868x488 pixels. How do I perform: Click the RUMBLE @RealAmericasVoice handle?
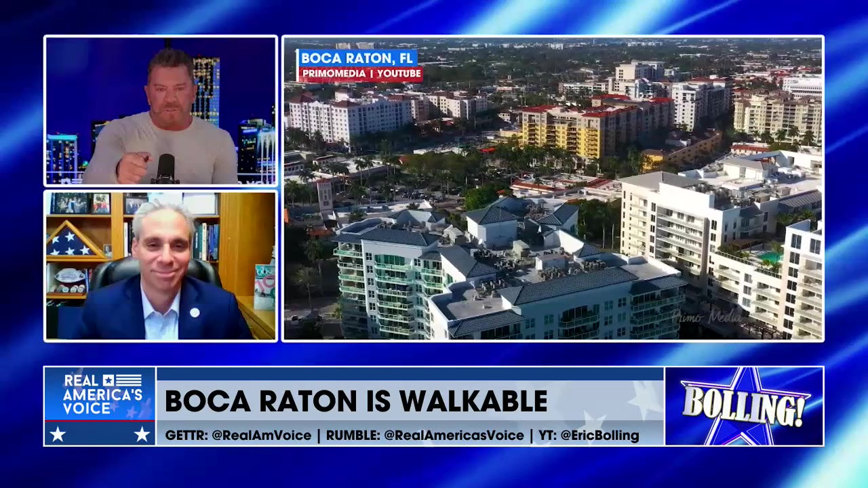(x=425, y=435)
